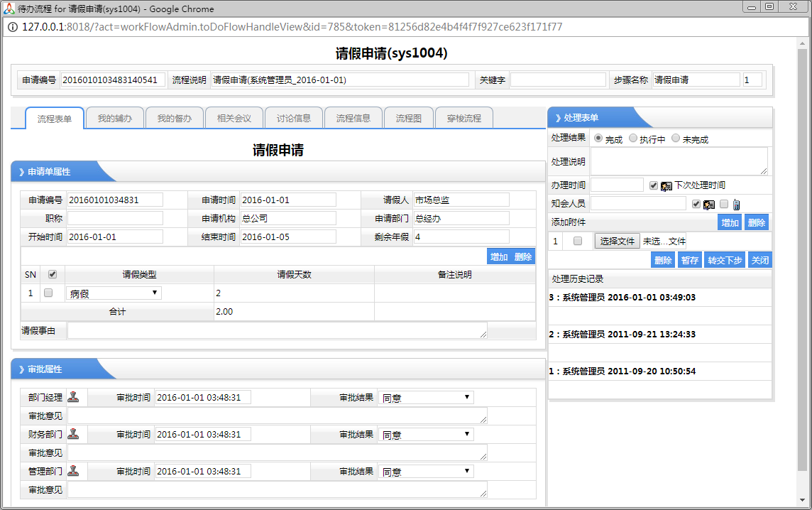
Task: Click the arrow icon in 处理表单 header
Action: pos(557,118)
